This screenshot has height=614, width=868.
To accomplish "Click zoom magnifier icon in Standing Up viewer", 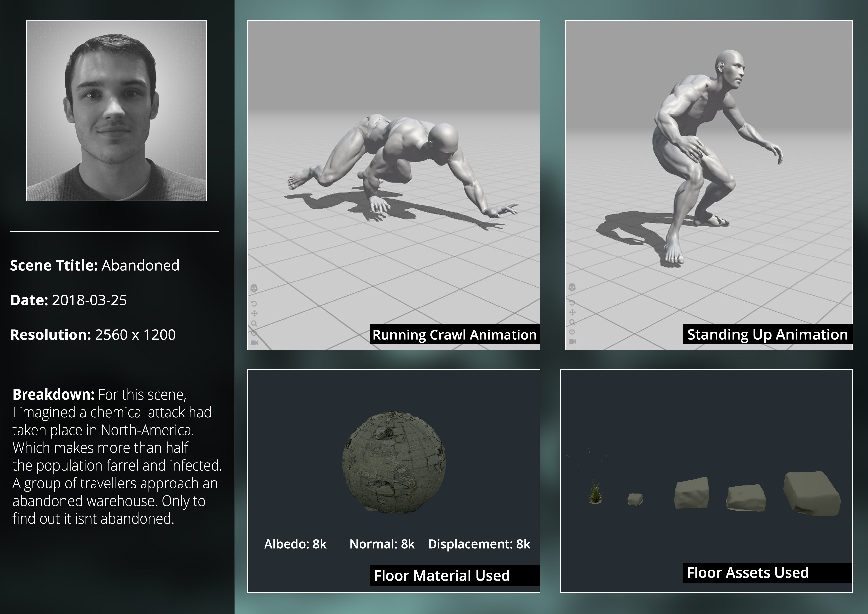I will 572,322.
